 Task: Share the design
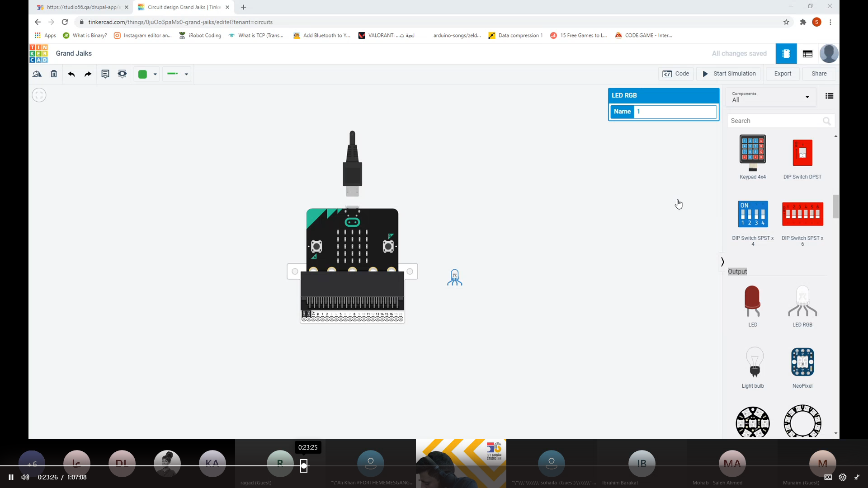819,74
